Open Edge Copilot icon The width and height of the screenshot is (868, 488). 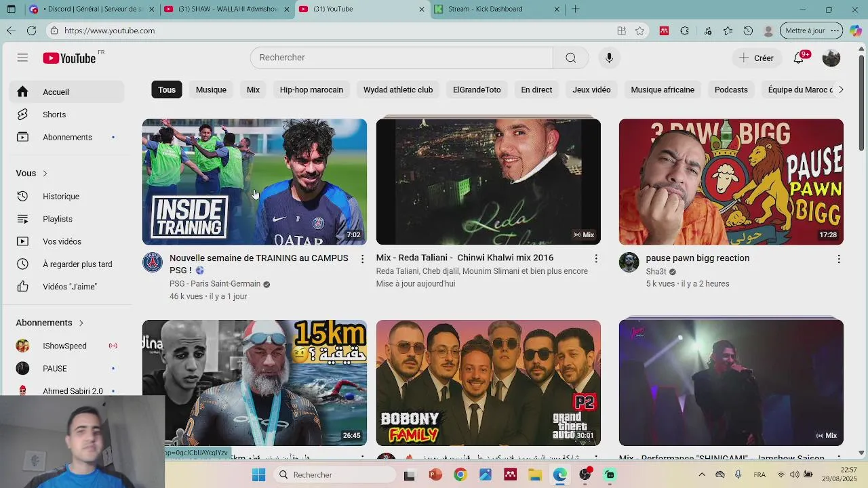(x=855, y=30)
